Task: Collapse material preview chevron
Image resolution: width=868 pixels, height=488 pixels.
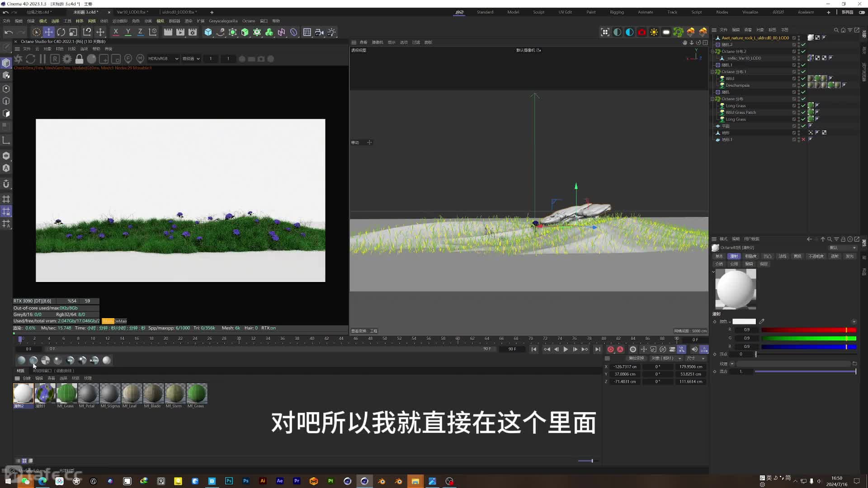Action: [x=713, y=272]
